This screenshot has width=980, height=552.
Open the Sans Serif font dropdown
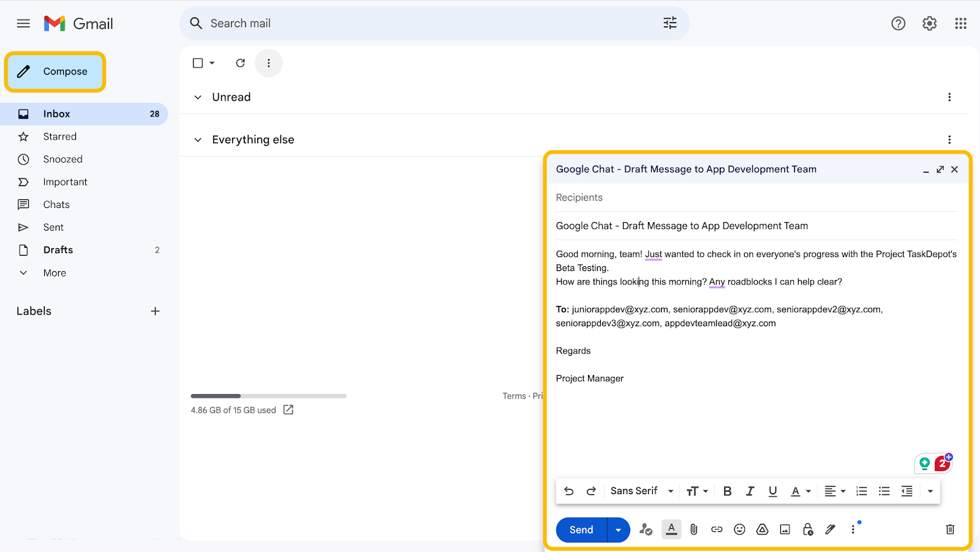pos(641,491)
